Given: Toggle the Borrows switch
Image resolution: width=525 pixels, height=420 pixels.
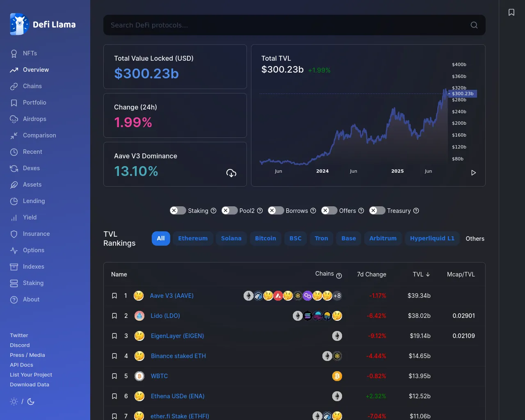Looking at the screenshot, I should pyautogui.click(x=276, y=210).
